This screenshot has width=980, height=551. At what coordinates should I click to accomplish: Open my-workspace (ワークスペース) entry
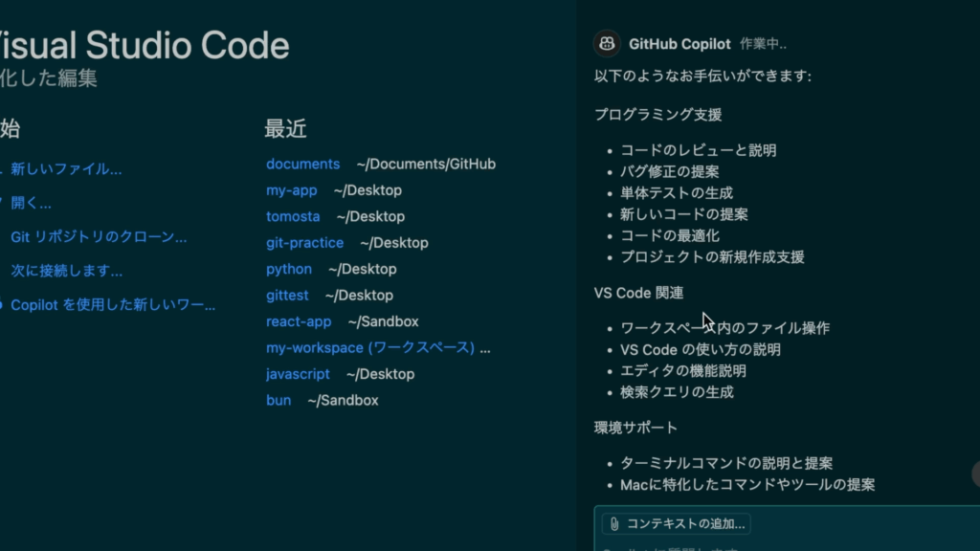point(370,348)
